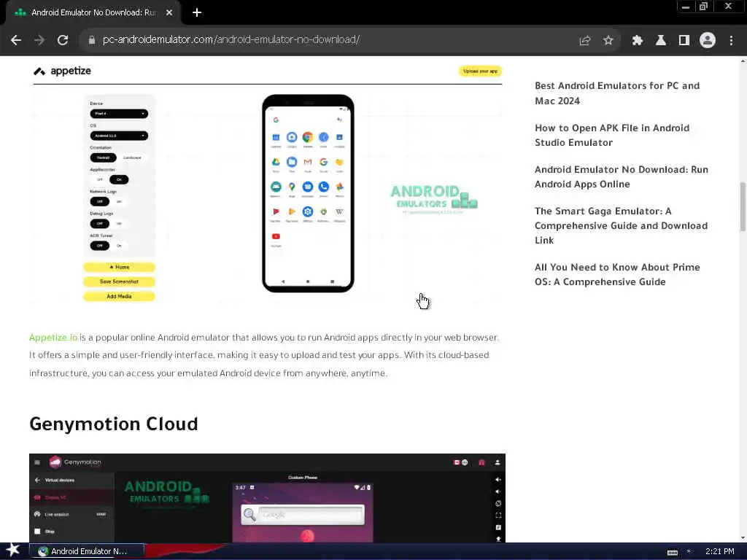This screenshot has height=560, width=747.
Task: Click the Portrait orientation toggle in image
Action: click(x=103, y=157)
